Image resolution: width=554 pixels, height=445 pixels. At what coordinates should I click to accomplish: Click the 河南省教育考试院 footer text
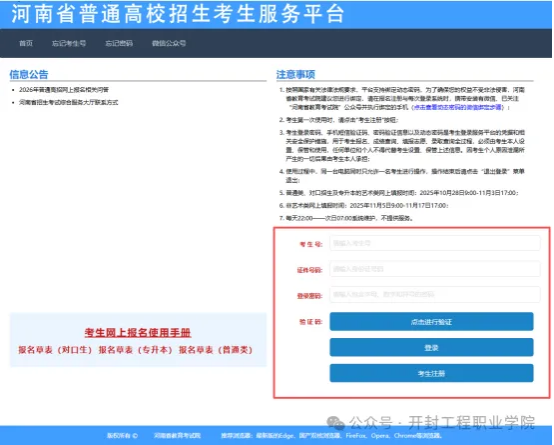[177, 435]
